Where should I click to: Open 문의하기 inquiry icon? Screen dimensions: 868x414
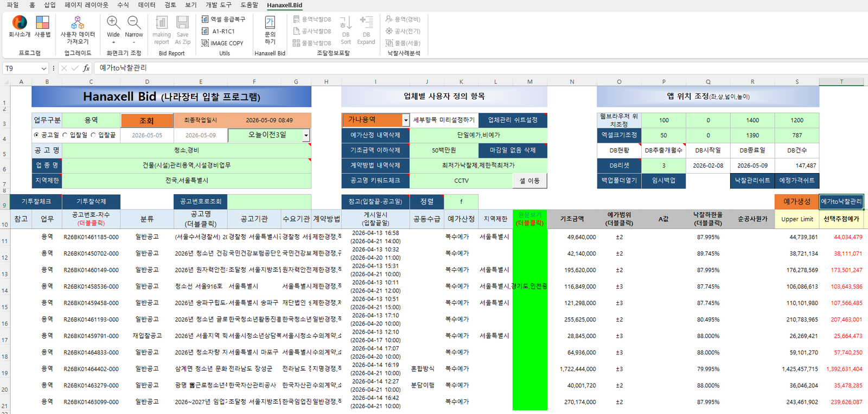(x=270, y=30)
